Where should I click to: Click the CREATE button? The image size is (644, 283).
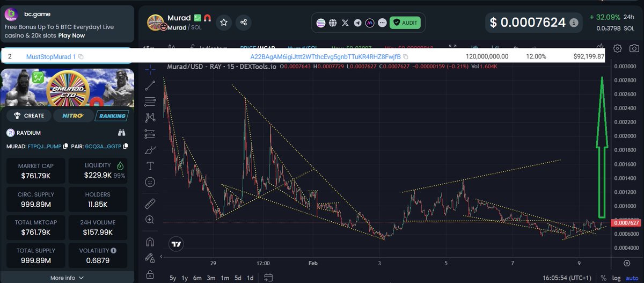(29, 115)
